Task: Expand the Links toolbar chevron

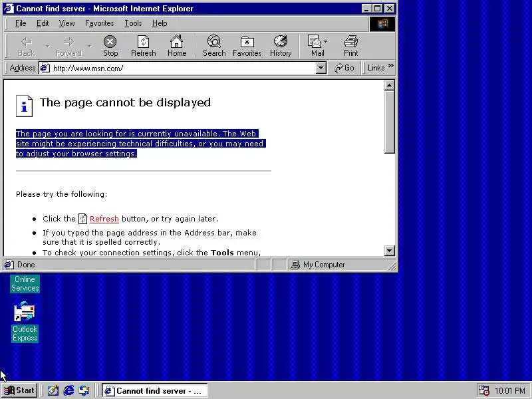Action: (391, 65)
